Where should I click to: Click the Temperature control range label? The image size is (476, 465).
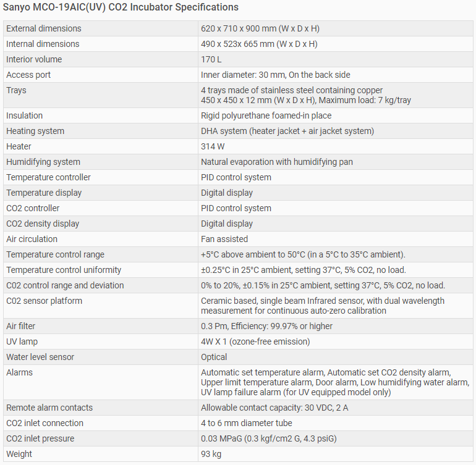(x=55, y=254)
